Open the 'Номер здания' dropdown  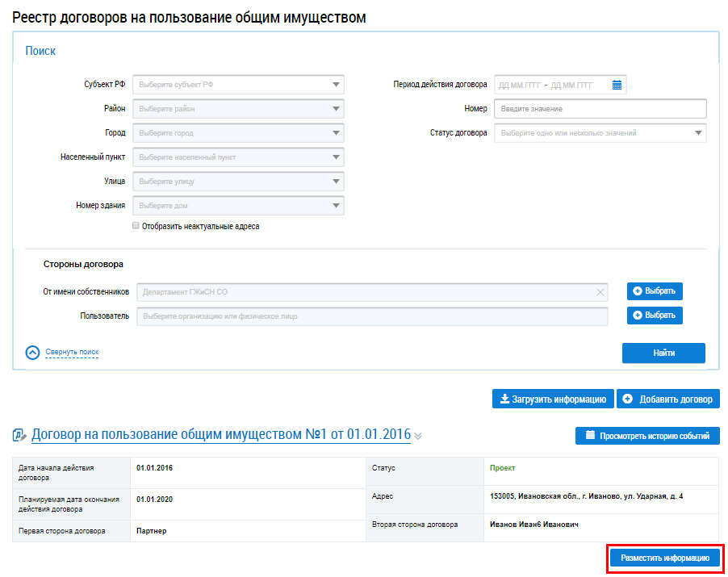coord(238,205)
